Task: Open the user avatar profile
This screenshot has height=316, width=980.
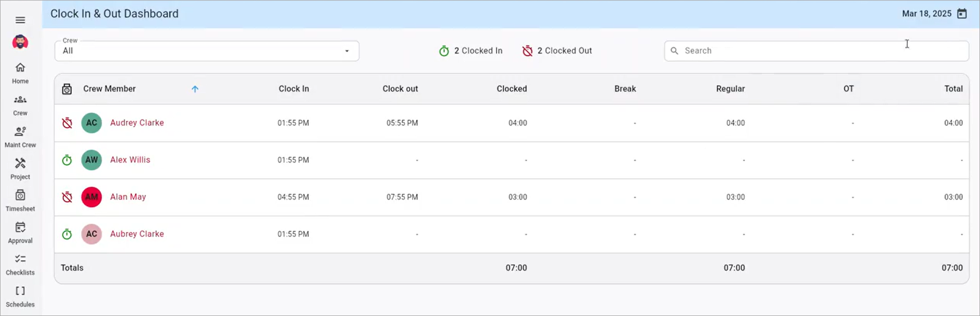Action: 20,42
